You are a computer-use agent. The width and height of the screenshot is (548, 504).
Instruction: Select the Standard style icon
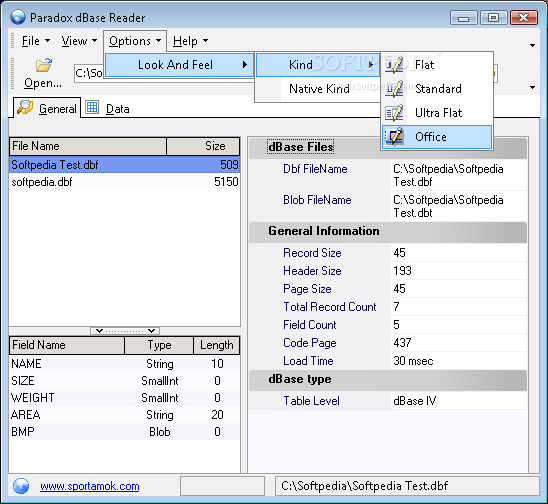pos(394,89)
